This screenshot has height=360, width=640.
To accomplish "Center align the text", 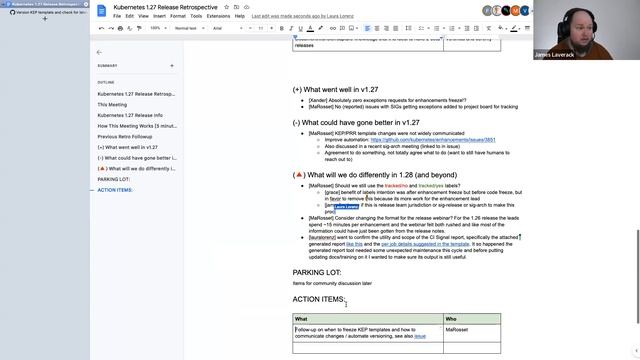I will (x=377, y=28).
